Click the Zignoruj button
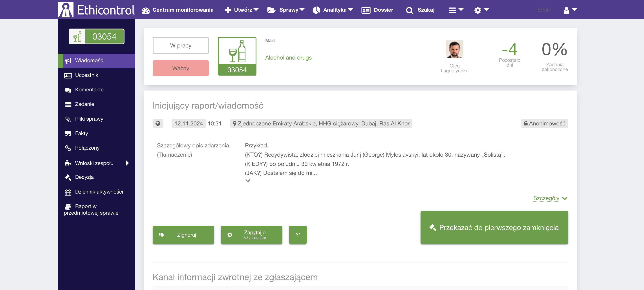 click(x=183, y=235)
